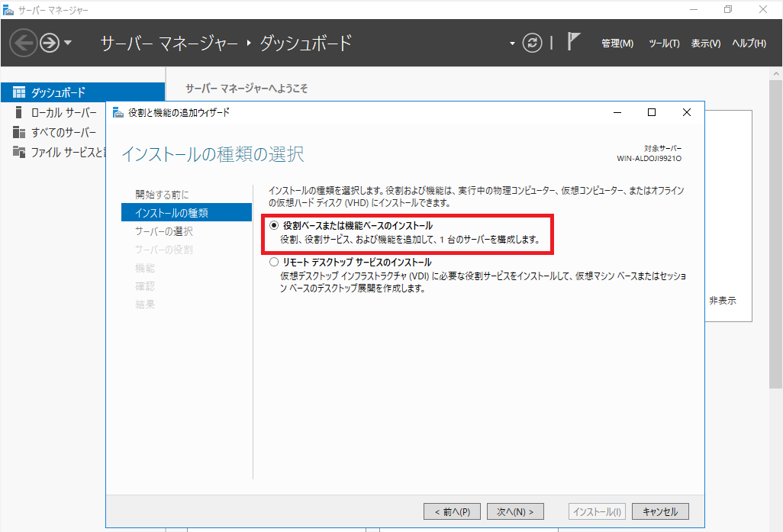Screen dimensions: 783x532
Task: Click the インストールの種類の選択 heading
Action: pyautogui.click(x=213, y=154)
